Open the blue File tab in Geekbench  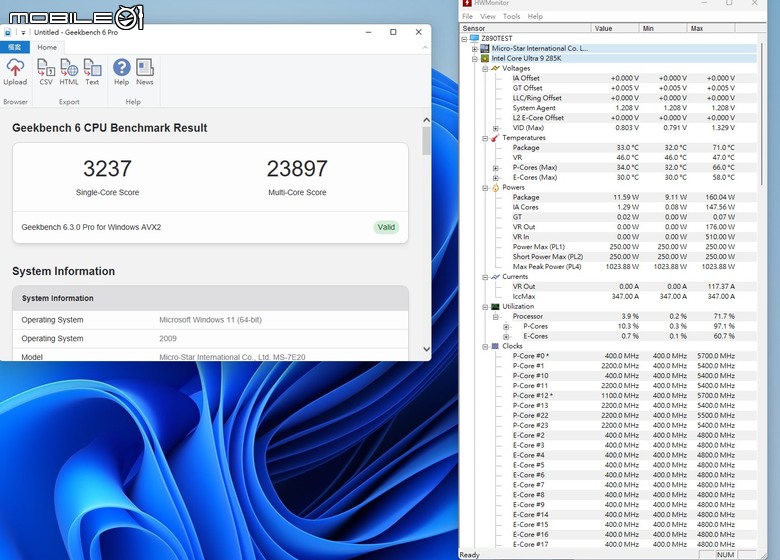(x=15, y=47)
